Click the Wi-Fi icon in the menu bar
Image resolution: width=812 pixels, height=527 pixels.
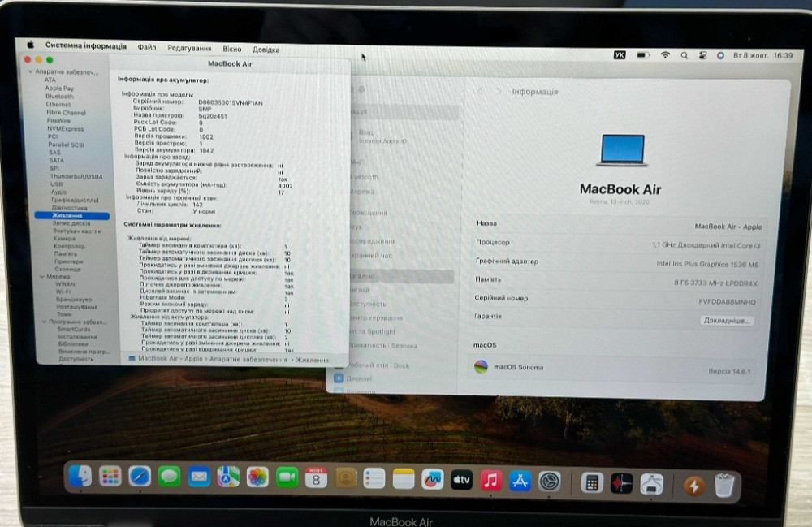(x=666, y=54)
